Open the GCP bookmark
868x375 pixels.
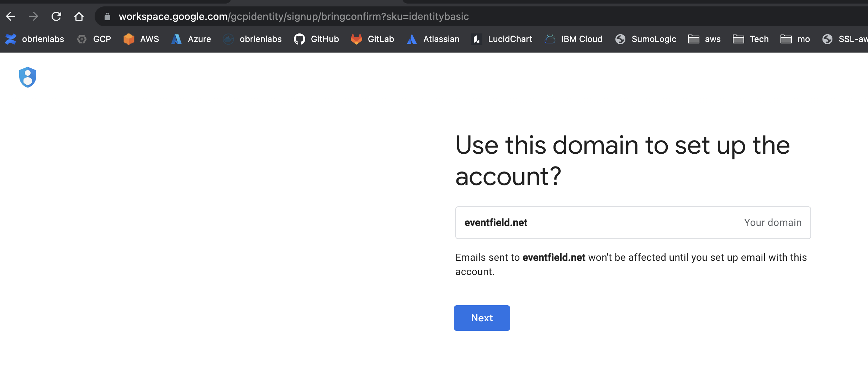(x=94, y=39)
